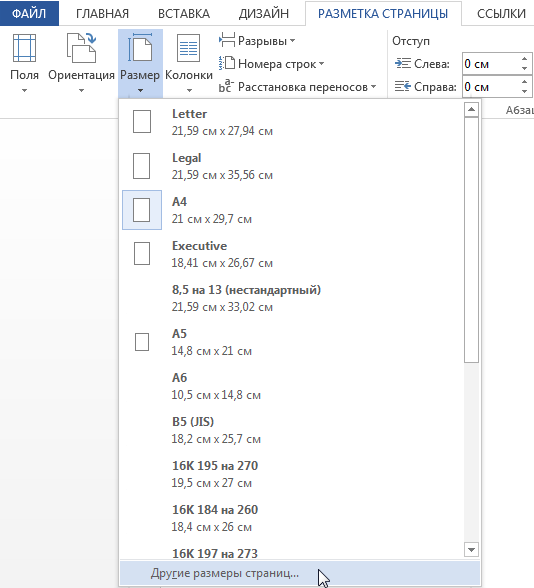The image size is (534, 588).
Task: Click the Ориентация page orientation icon
Action: [81, 48]
